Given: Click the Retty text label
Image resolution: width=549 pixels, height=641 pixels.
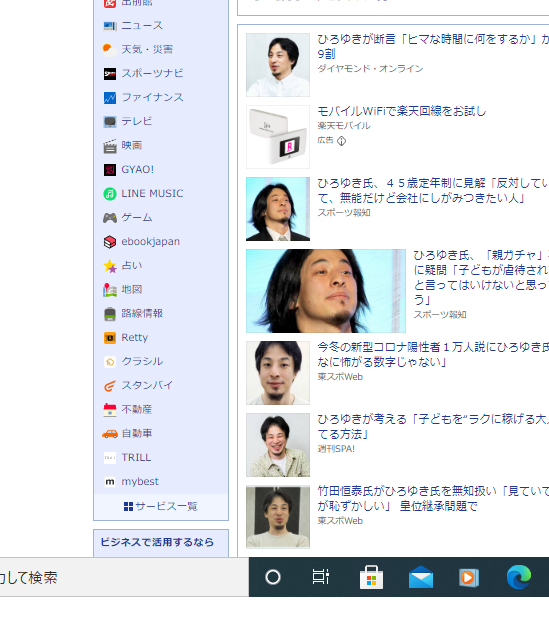Looking at the screenshot, I should (134, 338).
